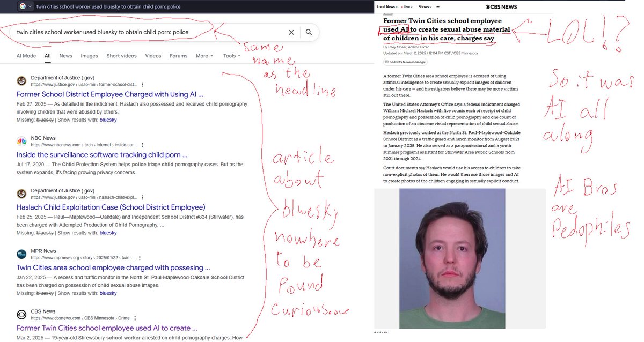644x342 pixels.
Task: Expand the More search filters dropdown
Action: coord(204,56)
